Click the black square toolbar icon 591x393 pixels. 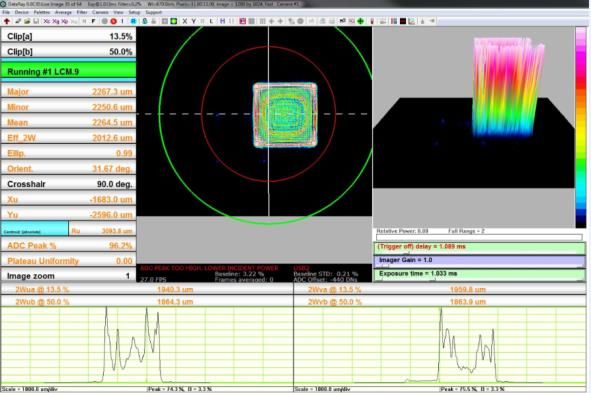click(403, 21)
